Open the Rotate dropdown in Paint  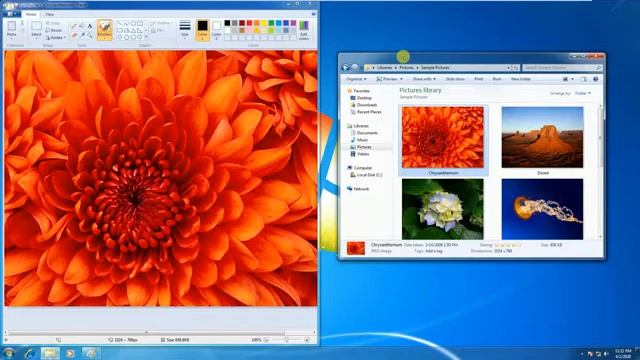tap(56, 37)
